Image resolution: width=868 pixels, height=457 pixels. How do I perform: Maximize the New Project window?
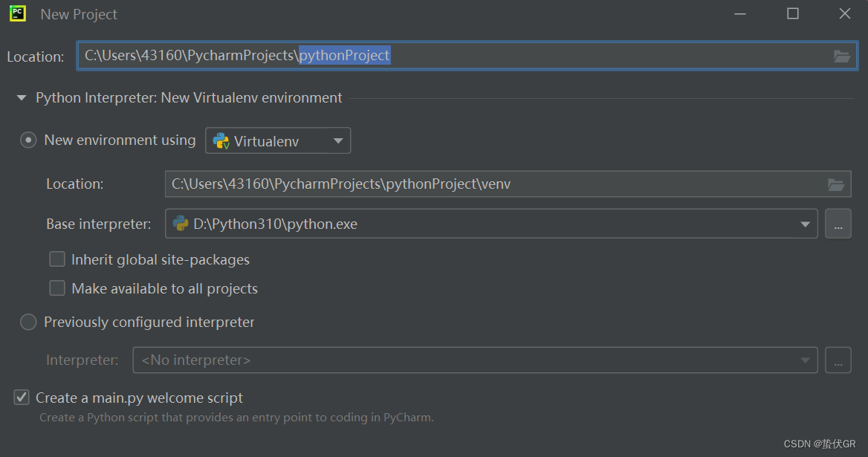793,13
